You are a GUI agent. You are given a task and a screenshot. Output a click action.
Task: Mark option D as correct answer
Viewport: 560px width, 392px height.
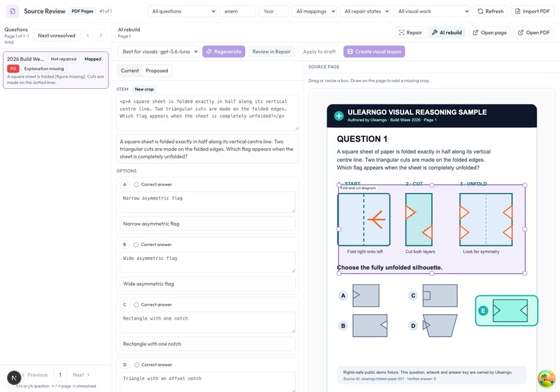pos(136,364)
